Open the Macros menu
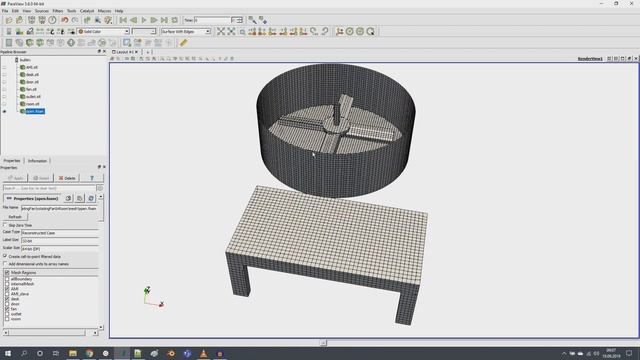Viewport: 640px width, 360px height. [x=104, y=11]
